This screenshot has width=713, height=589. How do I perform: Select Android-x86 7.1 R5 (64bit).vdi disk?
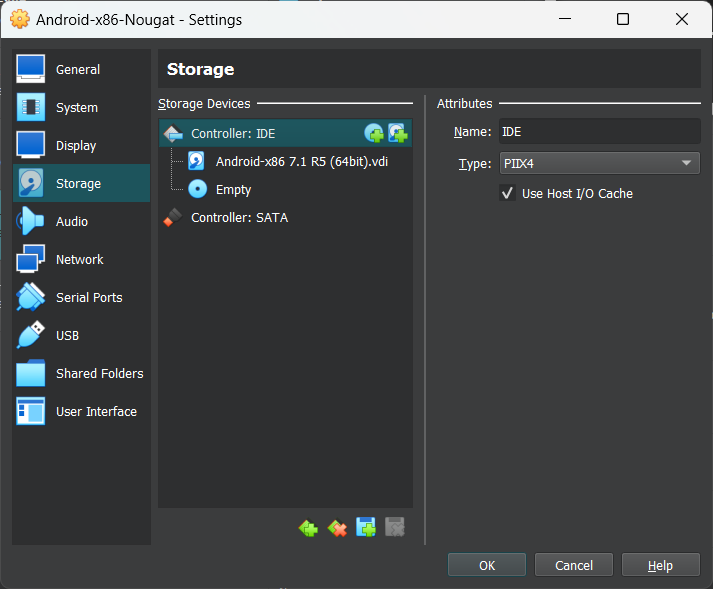(301, 162)
